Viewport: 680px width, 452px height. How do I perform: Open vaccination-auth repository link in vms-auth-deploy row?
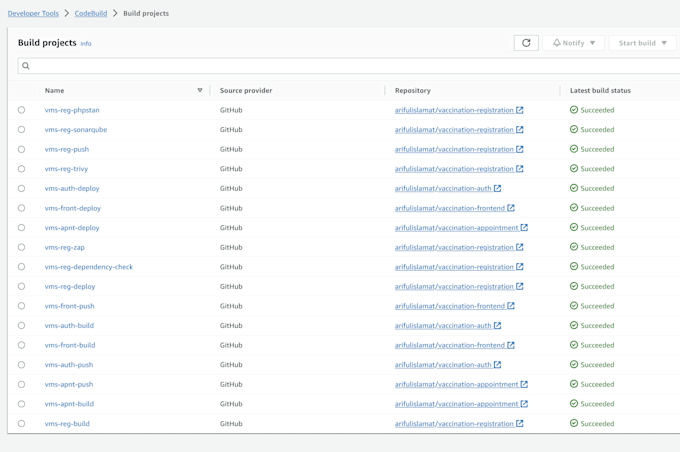click(443, 188)
